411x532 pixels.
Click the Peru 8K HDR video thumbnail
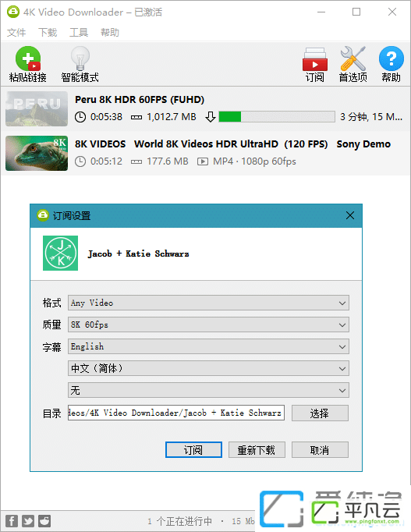(x=37, y=108)
